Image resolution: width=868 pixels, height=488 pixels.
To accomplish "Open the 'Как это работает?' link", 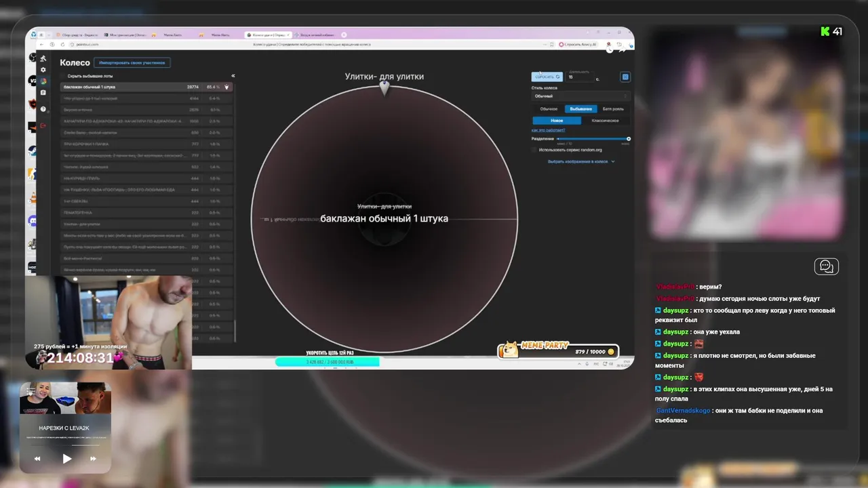I will coord(548,130).
